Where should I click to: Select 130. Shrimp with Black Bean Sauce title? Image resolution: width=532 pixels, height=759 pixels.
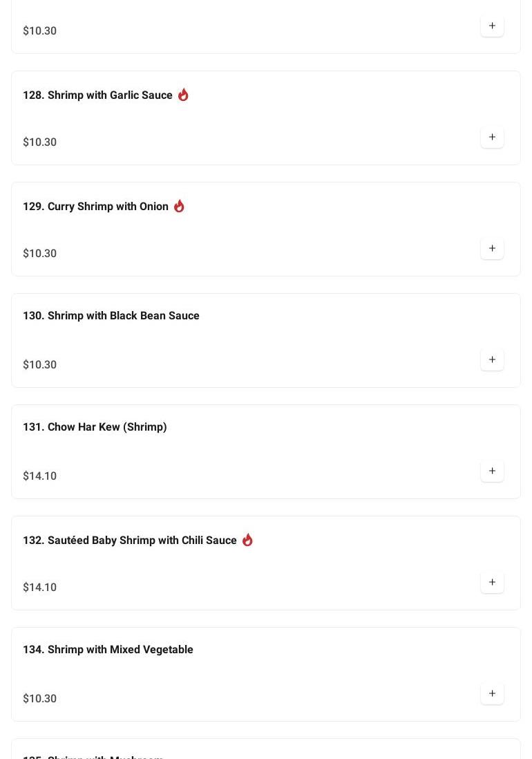(111, 316)
